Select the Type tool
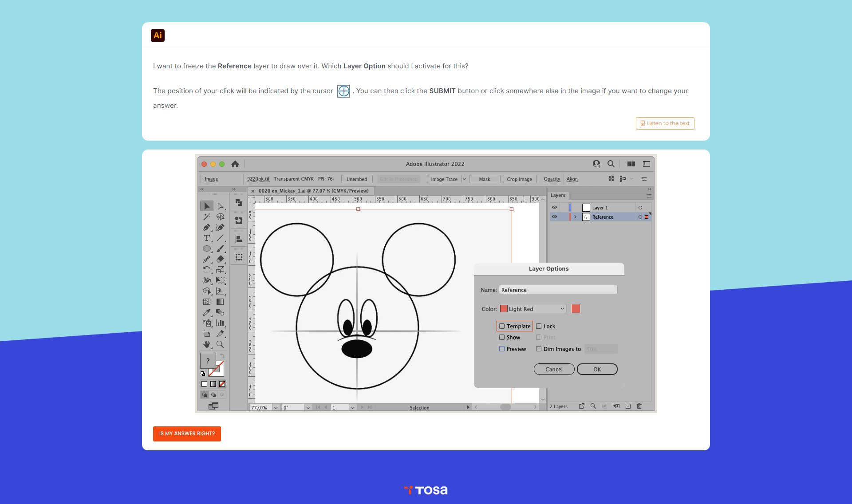Viewport: 852px width, 504px height. (206, 238)
